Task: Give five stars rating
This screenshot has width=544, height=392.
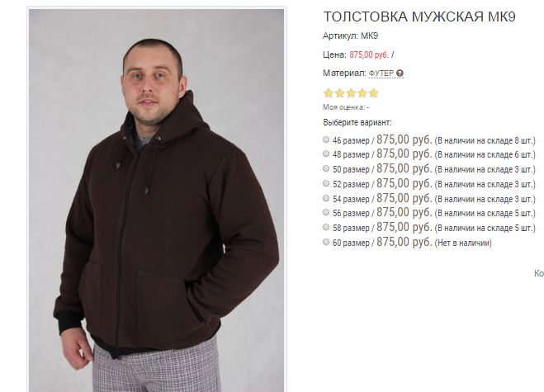Action: (373, 93)
